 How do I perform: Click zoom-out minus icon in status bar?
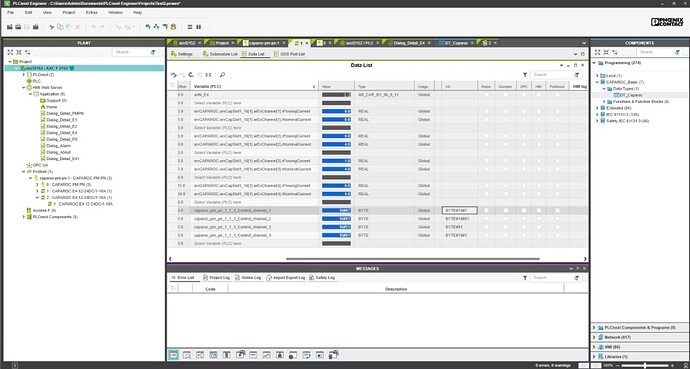pyautogui.click(x=618, y=365)
